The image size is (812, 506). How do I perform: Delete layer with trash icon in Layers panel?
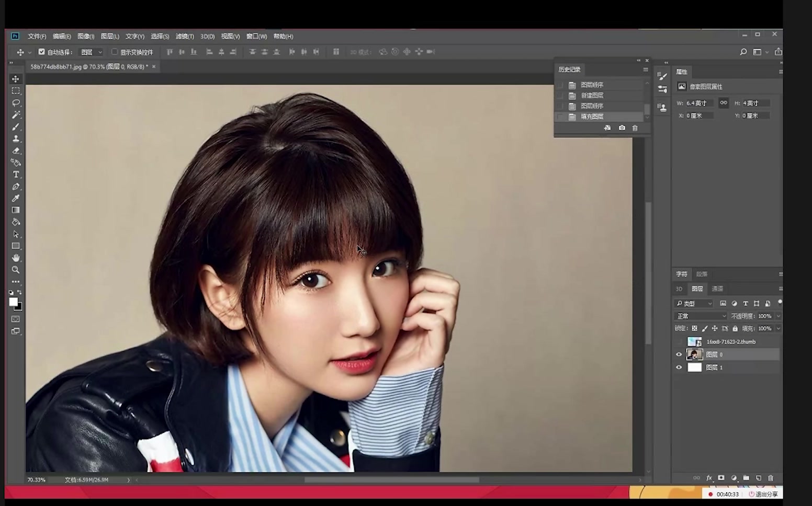tap(771, 478)
